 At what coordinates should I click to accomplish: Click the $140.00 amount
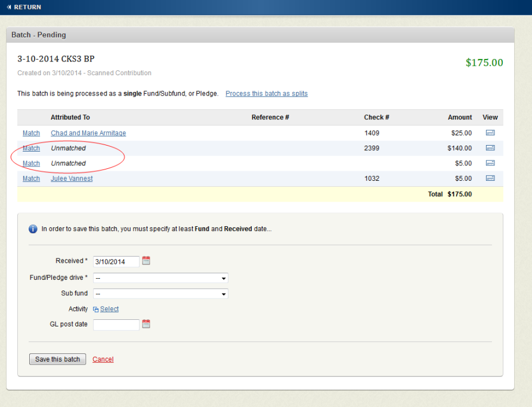tap(460, 148)
